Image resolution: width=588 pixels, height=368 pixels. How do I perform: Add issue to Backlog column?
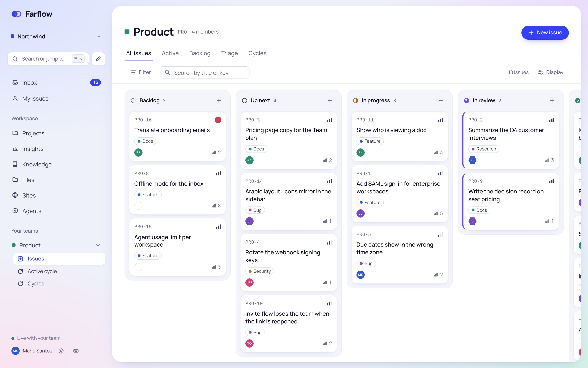coord(219,101)
